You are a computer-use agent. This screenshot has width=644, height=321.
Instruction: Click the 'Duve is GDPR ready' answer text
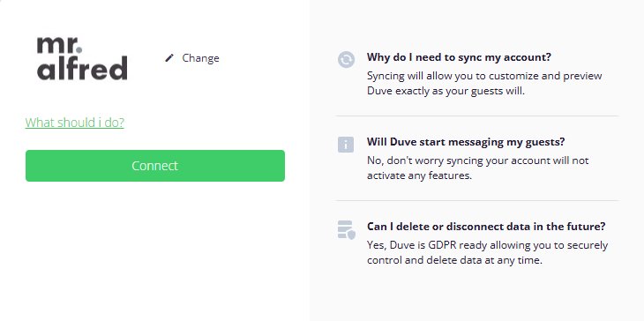tap(487, 253)
